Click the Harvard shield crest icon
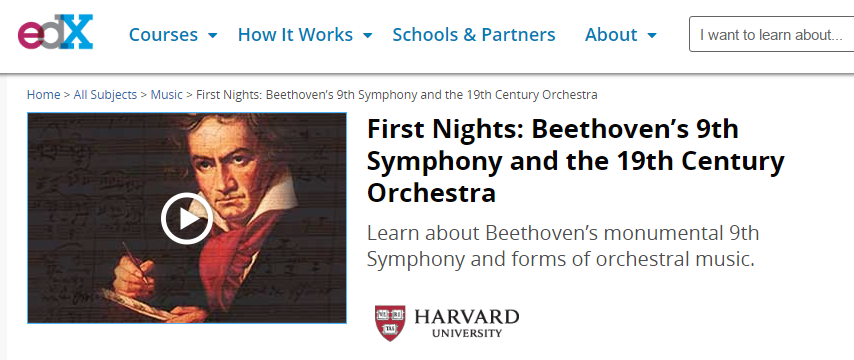The image size is (854, 360). (x=390, y=323)
